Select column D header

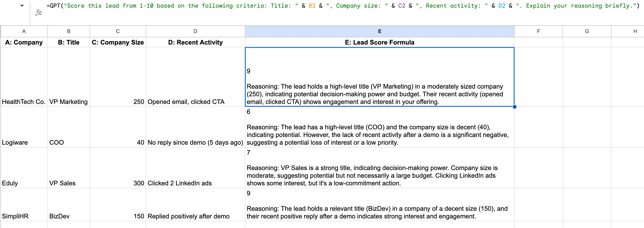(x=195, y=31)
